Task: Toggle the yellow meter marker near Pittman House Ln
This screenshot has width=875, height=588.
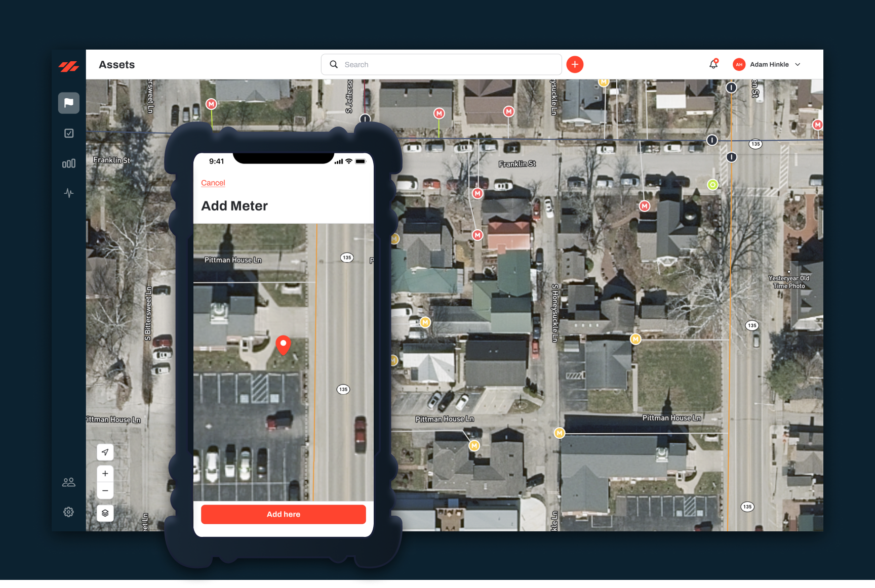Action: [560, 433]
